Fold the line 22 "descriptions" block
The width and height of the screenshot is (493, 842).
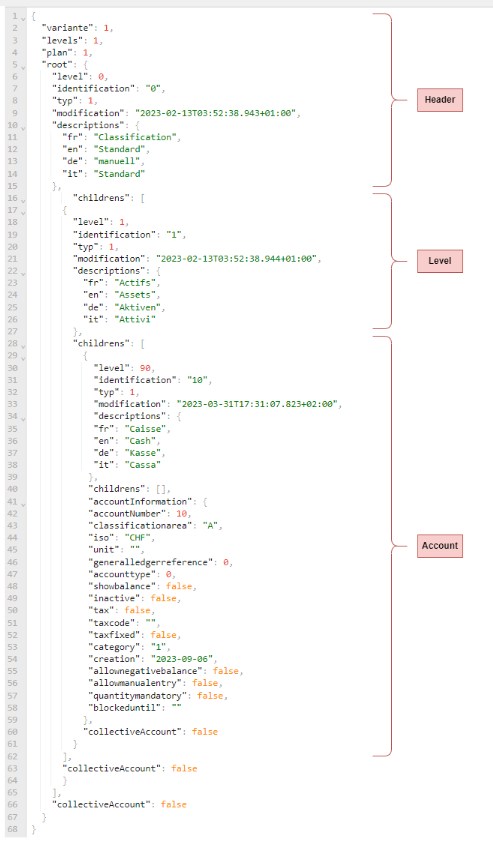[x=23, y=273]
